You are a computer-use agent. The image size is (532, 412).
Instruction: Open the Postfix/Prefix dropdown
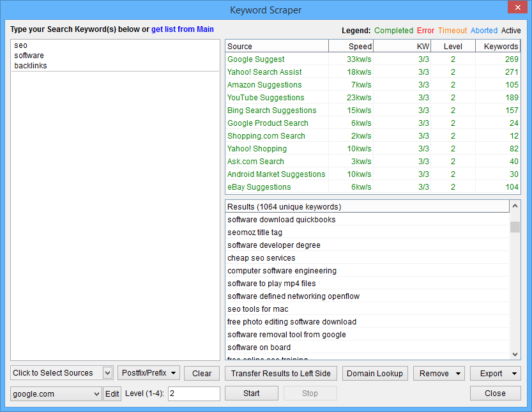click(148, 373)
